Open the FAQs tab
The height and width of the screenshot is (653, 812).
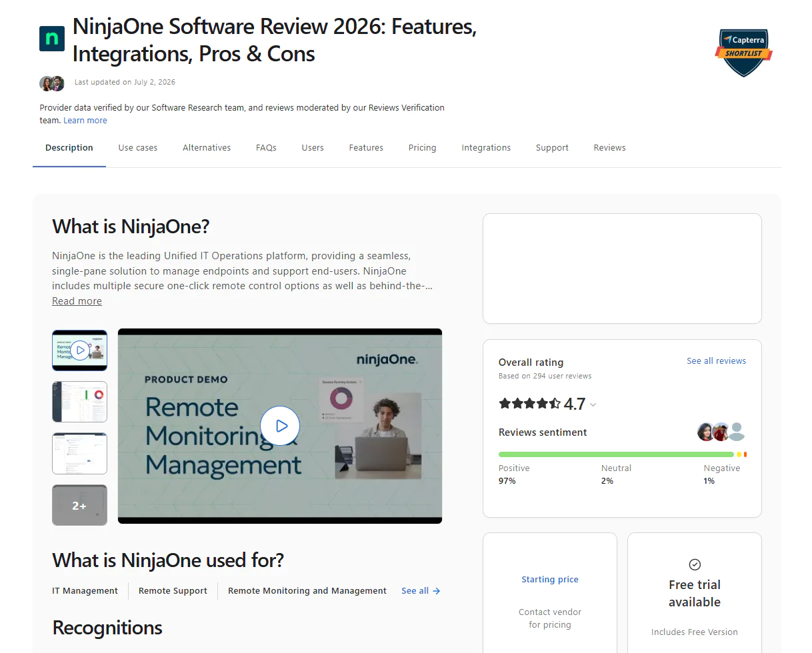[266, 148]
